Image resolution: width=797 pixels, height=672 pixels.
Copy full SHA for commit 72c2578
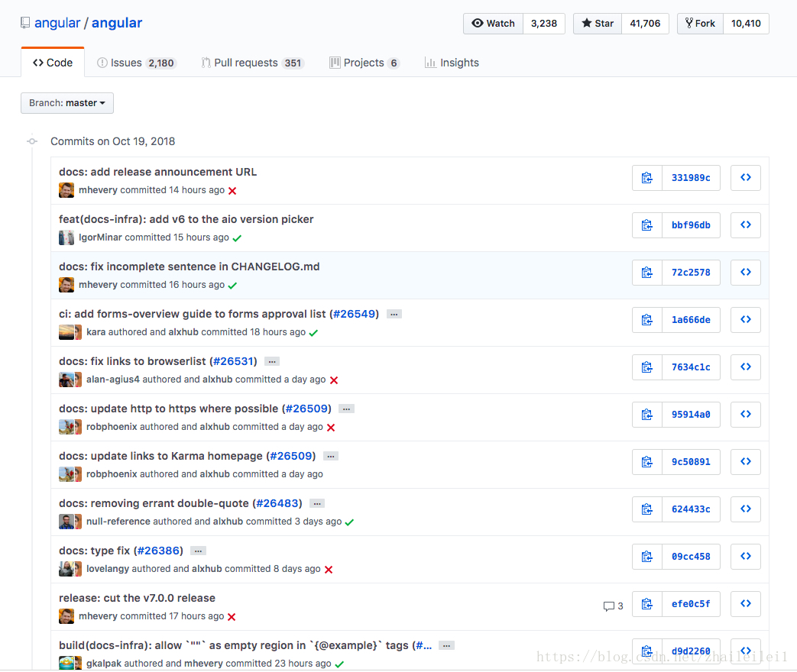(647, 273)
